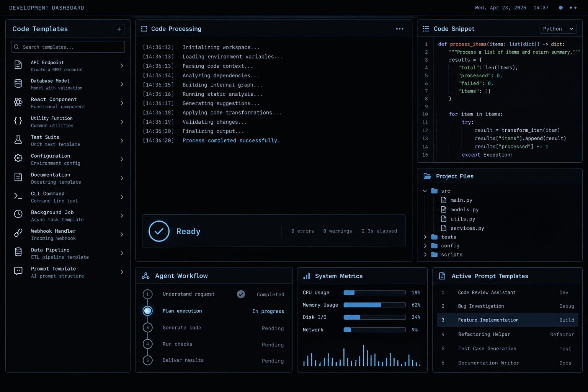Click the Configuration gear icon

(18, 158)
